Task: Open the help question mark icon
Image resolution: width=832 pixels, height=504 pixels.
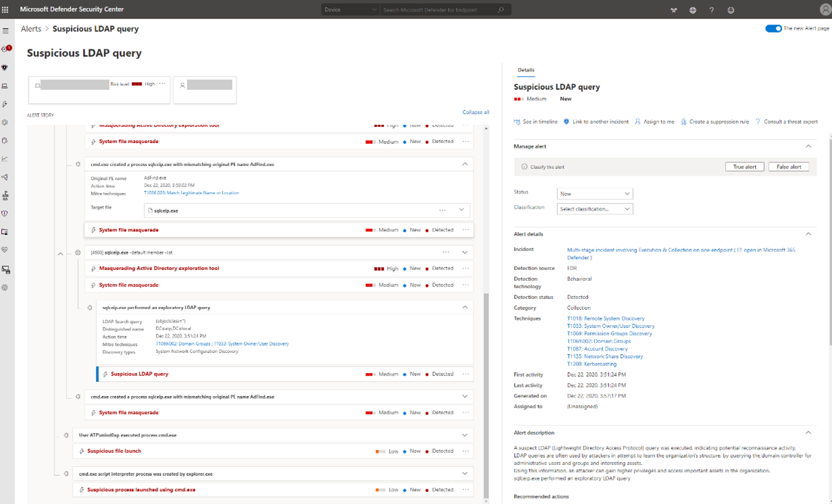Action: pyautogui.click(x=711, y=10)
